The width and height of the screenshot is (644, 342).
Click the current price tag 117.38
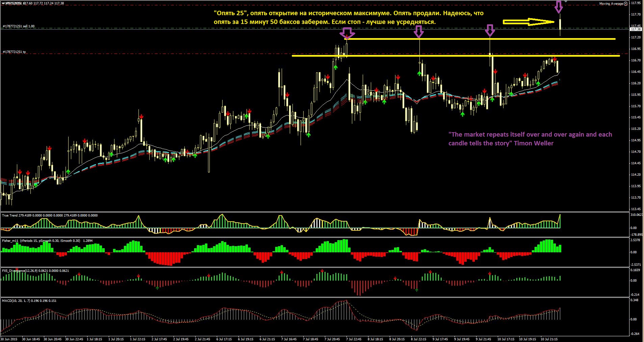[636, 29]
